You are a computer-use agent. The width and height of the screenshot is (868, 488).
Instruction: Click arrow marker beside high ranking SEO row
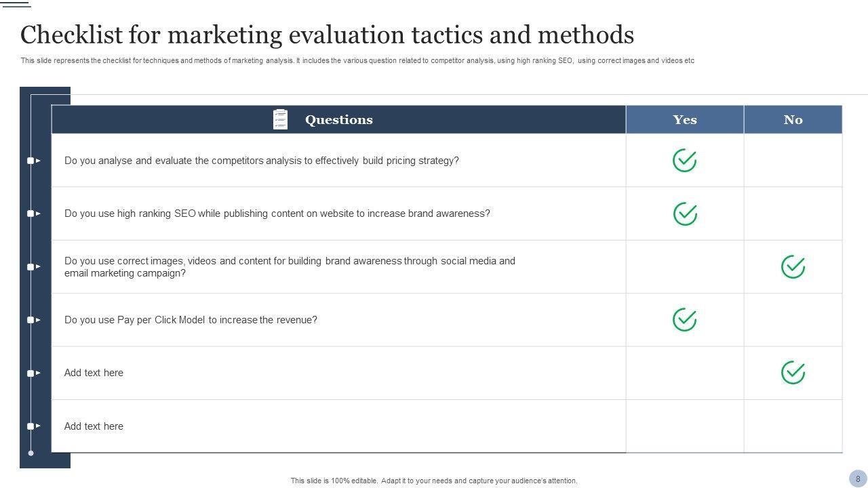click(x=33, y=213)
